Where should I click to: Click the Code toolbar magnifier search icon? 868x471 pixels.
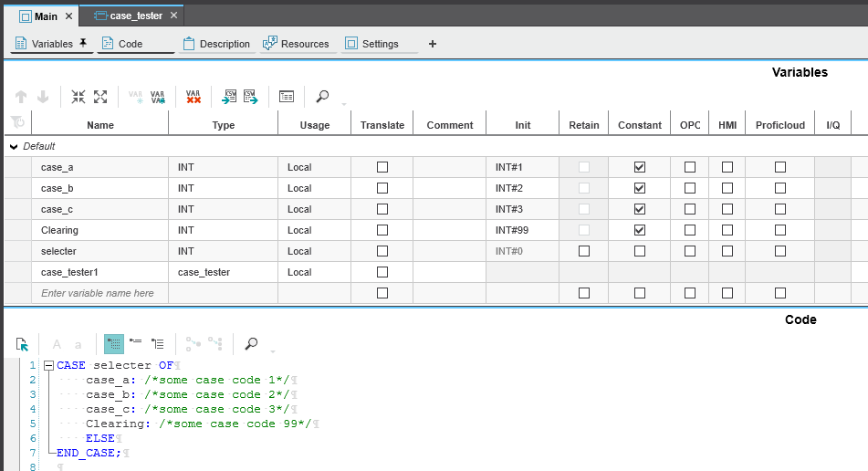click(251, 344)
